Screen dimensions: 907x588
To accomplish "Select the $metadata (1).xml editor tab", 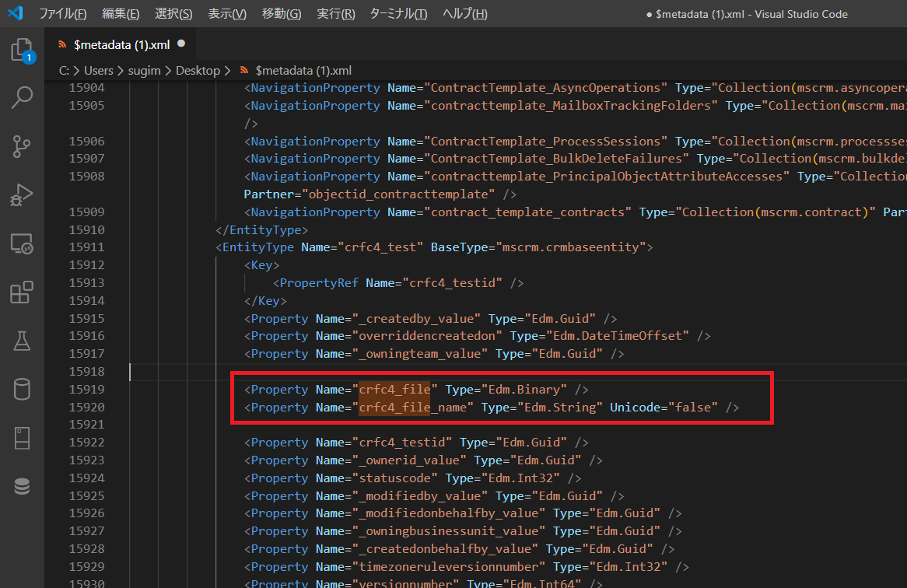I will coord(121,45).
